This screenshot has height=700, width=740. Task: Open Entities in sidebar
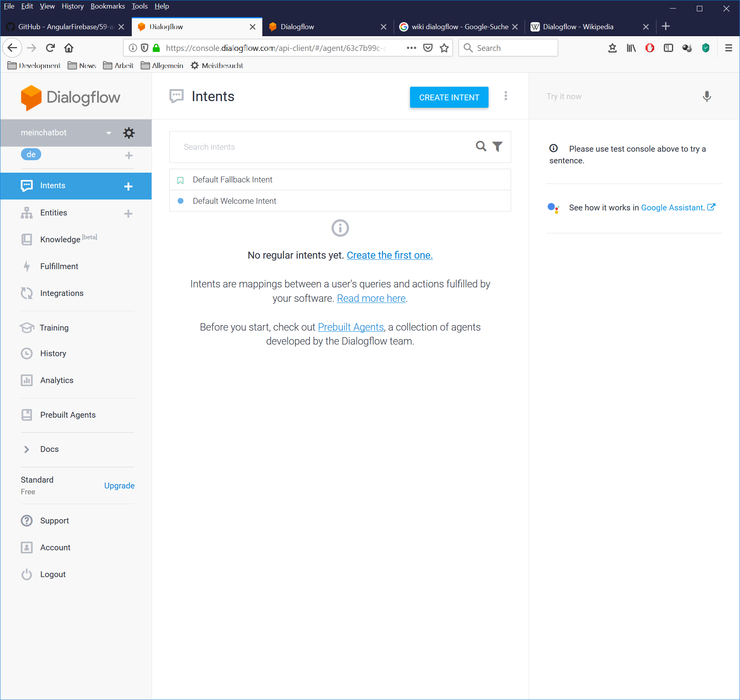[x=54, y=213]
